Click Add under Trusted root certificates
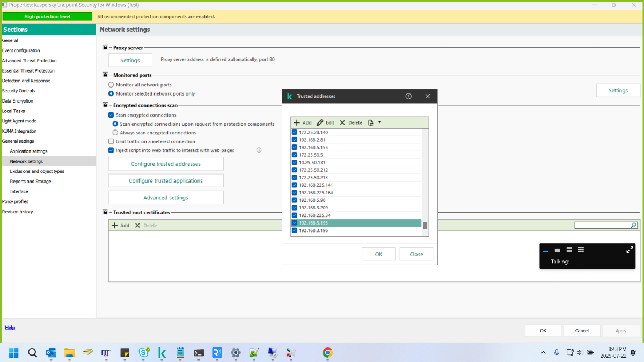The width and height of the screenshot is (644, 362). [120, 226]
